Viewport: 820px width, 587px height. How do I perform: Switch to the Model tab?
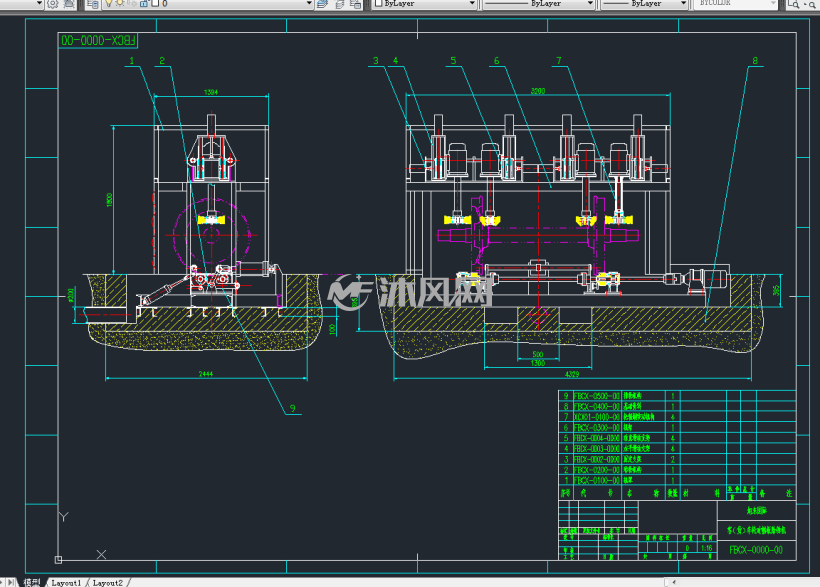31,582
